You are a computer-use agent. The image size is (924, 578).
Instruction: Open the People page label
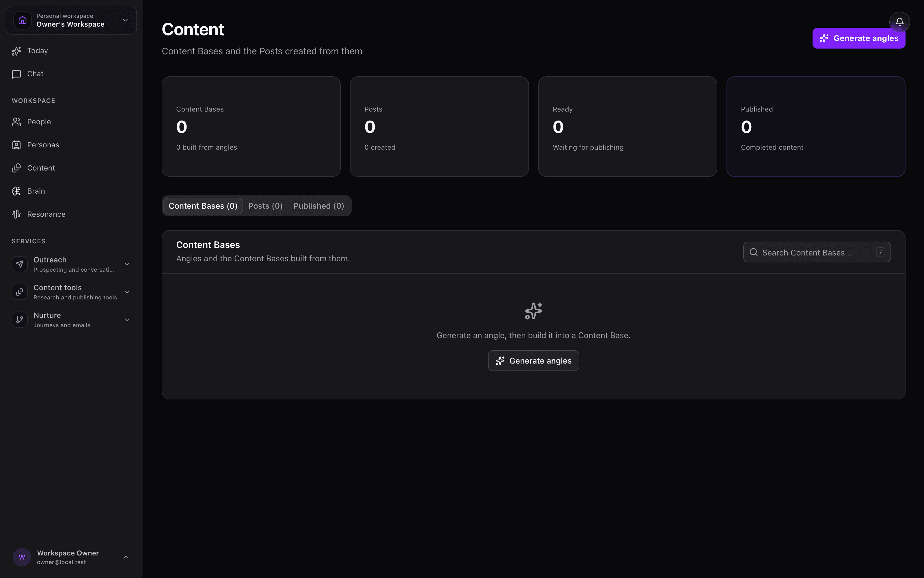pos(39,122)
